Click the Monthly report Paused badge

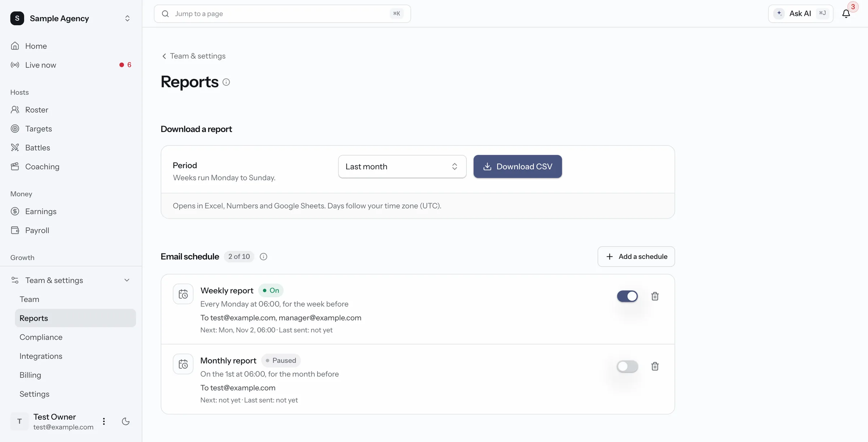click(x=281, y=361)
